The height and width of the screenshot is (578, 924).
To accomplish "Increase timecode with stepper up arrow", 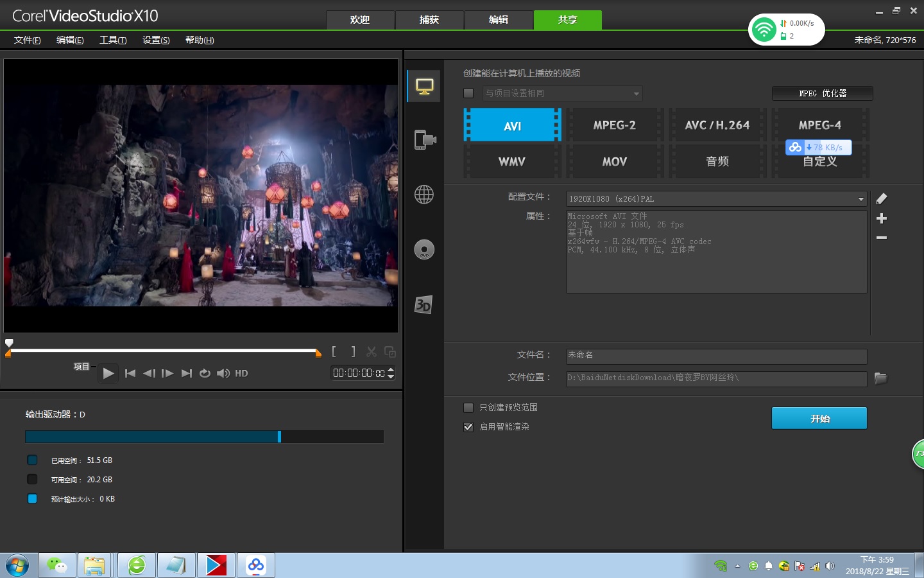I will 391,370.
